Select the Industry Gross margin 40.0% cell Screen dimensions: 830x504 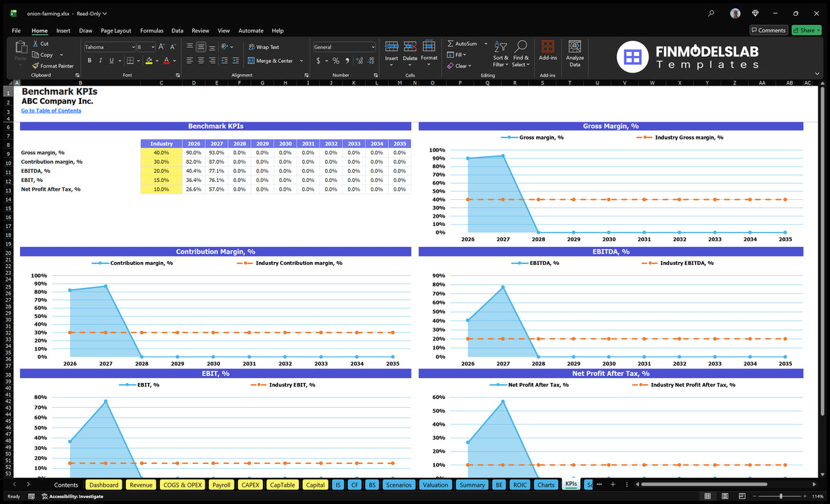pos(161,153)
